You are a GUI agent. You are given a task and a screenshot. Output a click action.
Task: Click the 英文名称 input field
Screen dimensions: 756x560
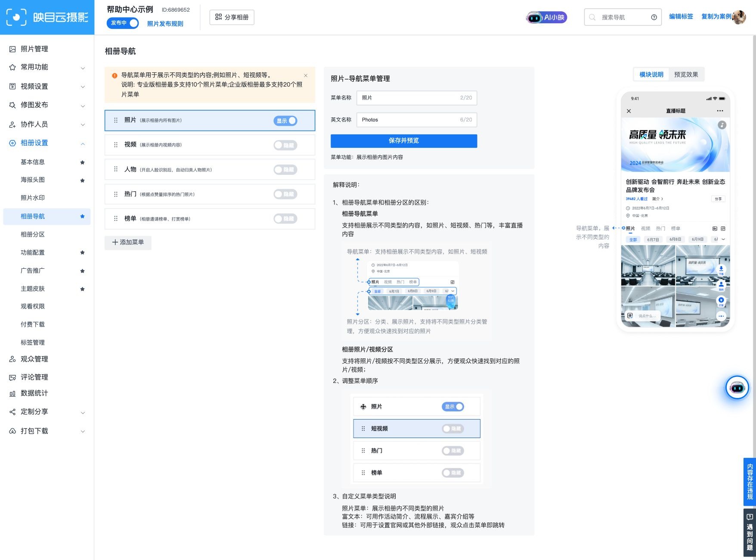coord(417,120)
